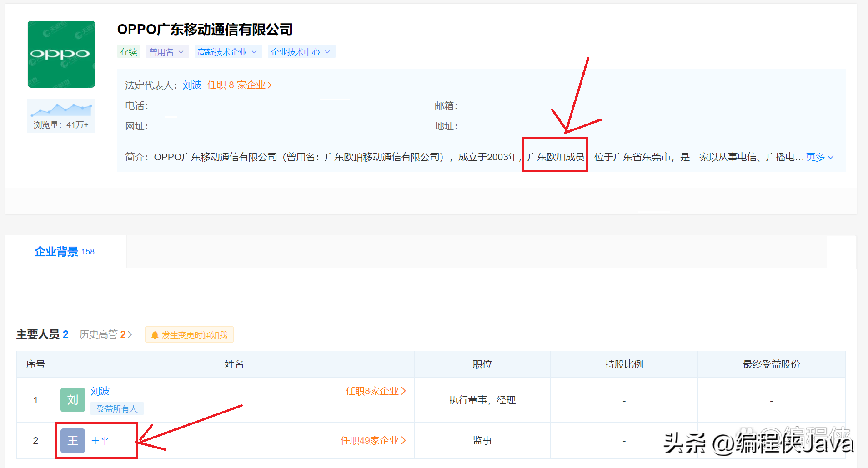Open legal representative 刘波 link in header
The image size is (868, 468).
pyautogui.click(x=192, y=85)
